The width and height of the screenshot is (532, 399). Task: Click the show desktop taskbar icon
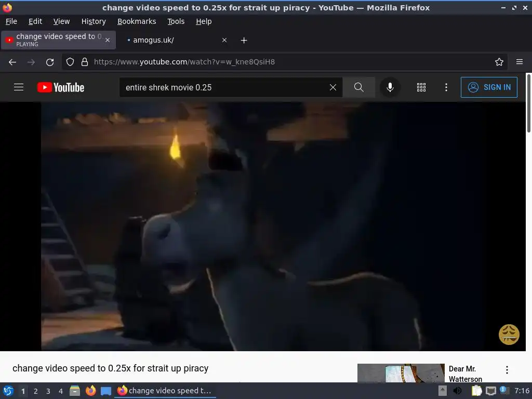[106, 391]
